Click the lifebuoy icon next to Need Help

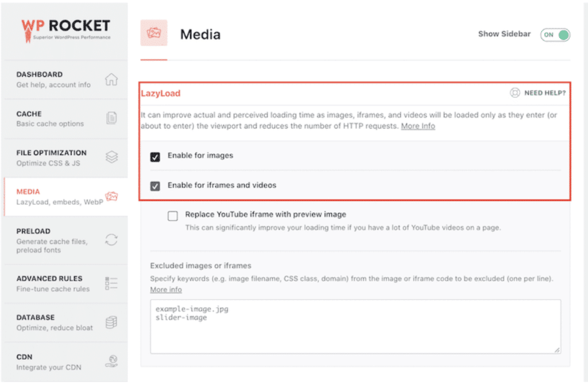[515, 92]
